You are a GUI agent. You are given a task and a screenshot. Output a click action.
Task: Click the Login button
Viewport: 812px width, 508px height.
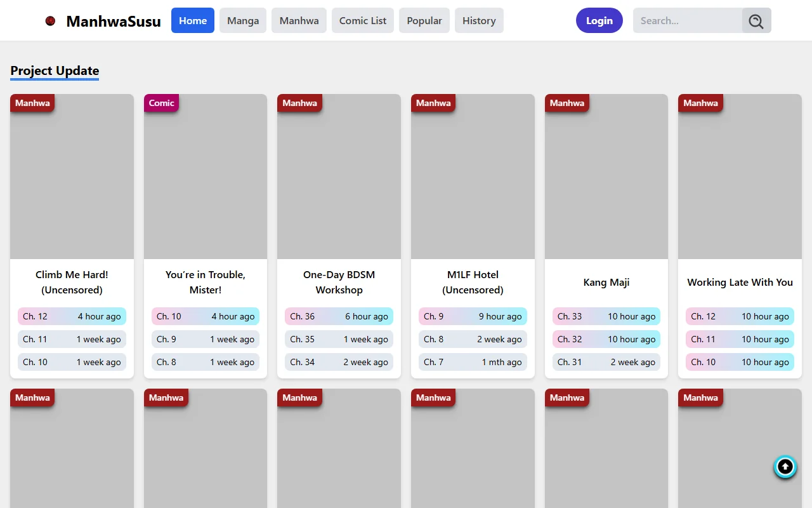point(599,21)
